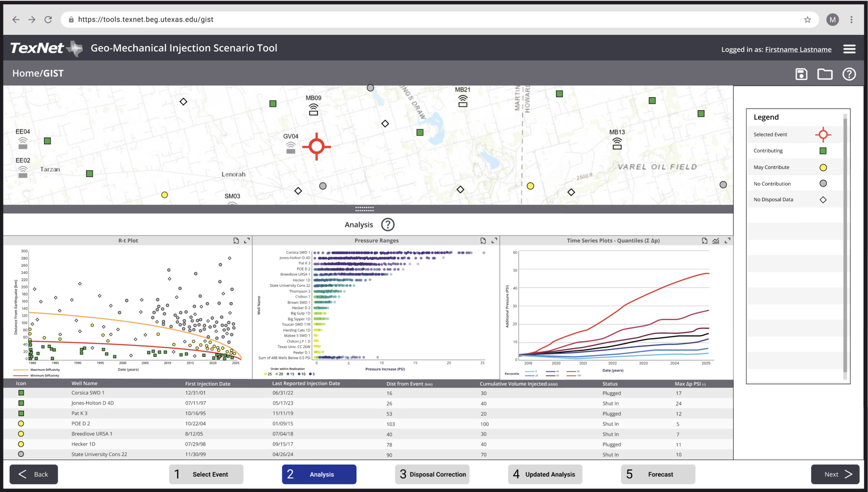Select the Corsica SWD 1 table row
This screenshot has height=492, width=868.
pyautogui.click(x=88, y=393)
